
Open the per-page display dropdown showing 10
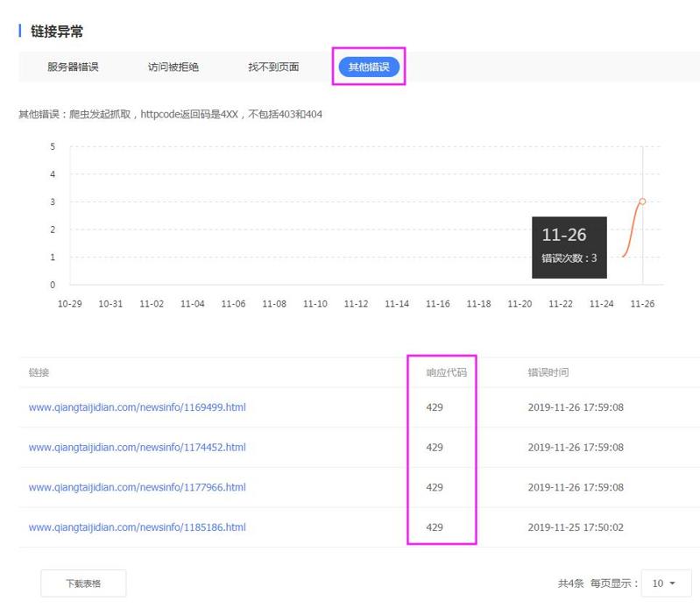666,583
